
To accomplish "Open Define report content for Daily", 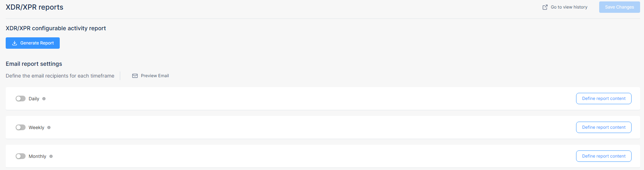I will (x=603, y=99).
